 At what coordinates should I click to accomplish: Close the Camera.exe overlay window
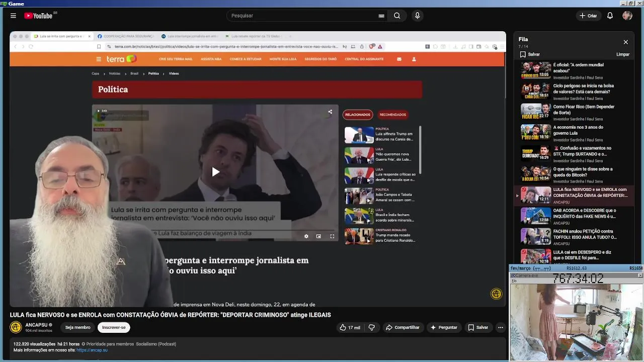click(x=640, y=275)
